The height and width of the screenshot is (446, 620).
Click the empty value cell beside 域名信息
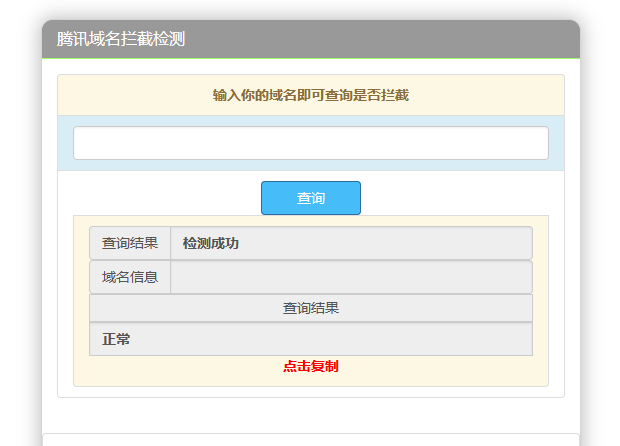point(352,277)
